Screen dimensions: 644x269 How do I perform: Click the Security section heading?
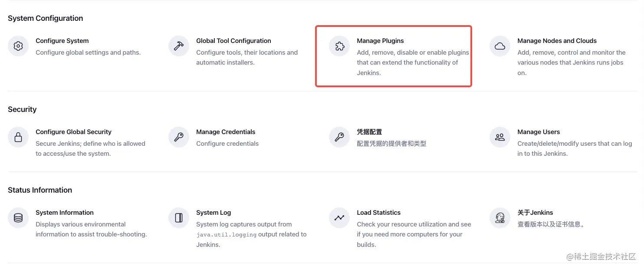[22, 109]
